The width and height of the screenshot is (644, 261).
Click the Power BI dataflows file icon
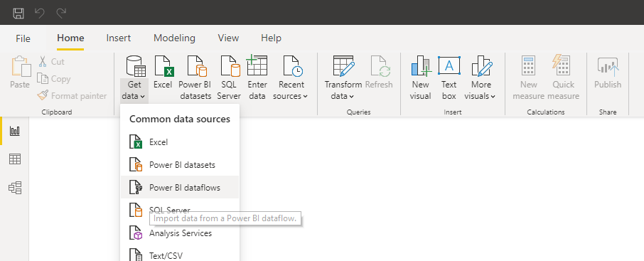coord(136,188)
